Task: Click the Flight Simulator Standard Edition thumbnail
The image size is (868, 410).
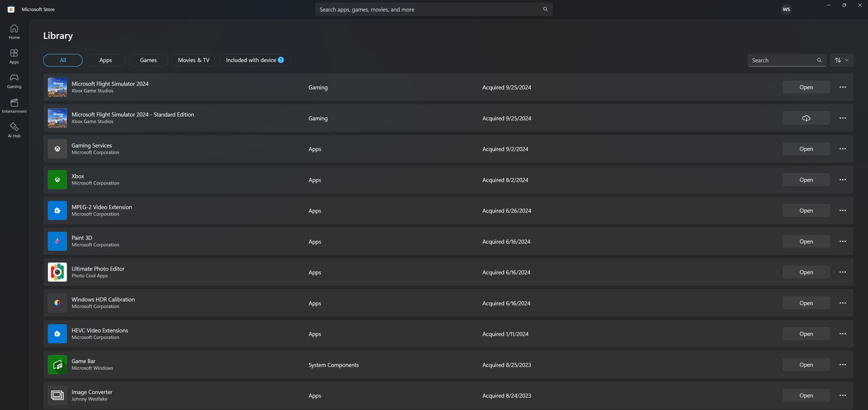Action: [x=57, y=118]
